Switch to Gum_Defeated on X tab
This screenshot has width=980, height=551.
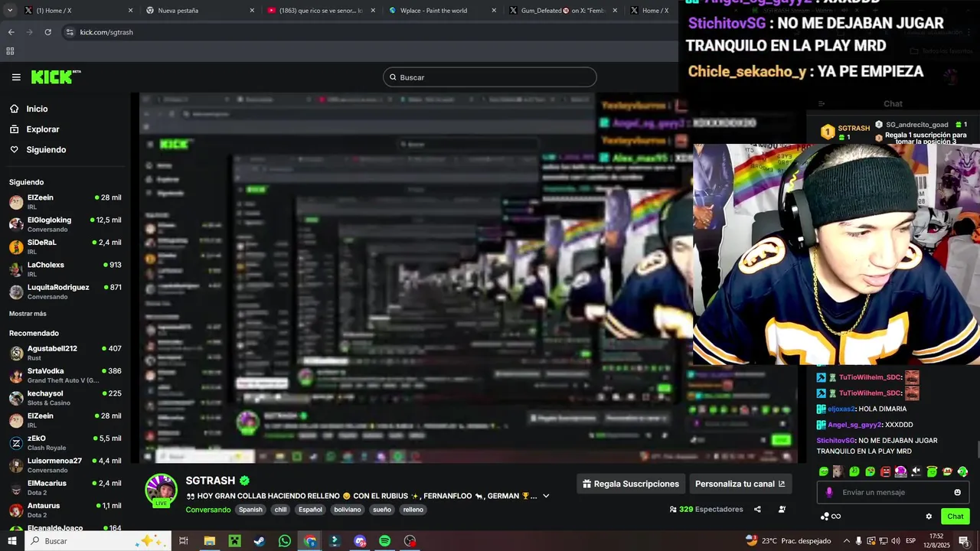coord(561,11)
